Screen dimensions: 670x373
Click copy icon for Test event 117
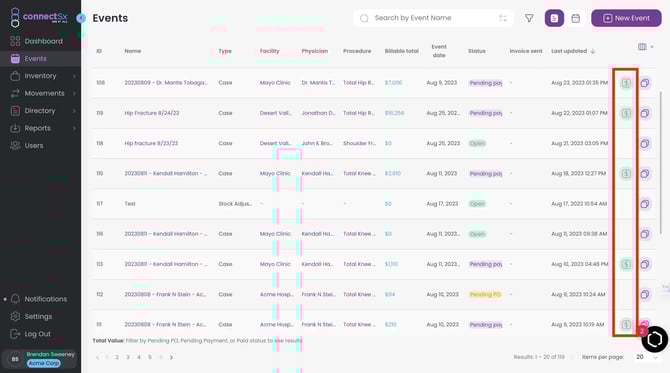645,204
